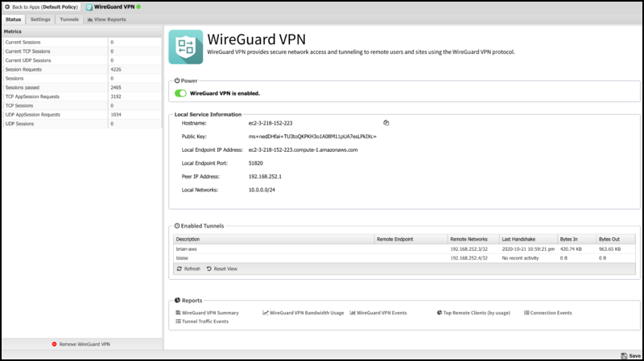
Task: Click remote network 192.168.252.3/32
Action: 469,249
